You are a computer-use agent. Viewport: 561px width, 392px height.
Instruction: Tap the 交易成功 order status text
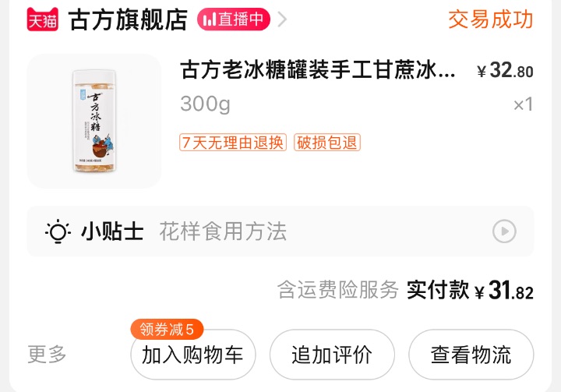491,19
